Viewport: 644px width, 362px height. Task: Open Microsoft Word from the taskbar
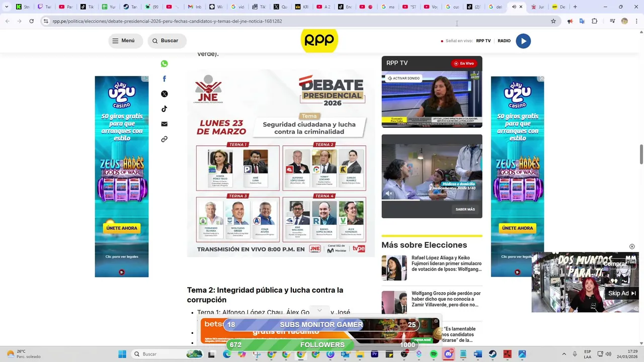(x=478, y=354)
